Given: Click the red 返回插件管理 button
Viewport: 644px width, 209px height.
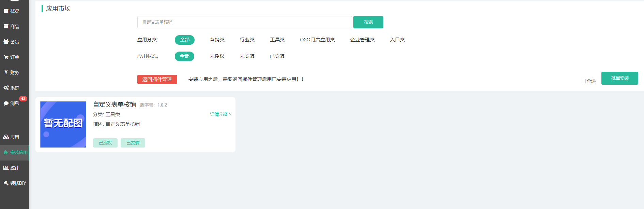Looking at the screenshot, I should tap(157, 79).
